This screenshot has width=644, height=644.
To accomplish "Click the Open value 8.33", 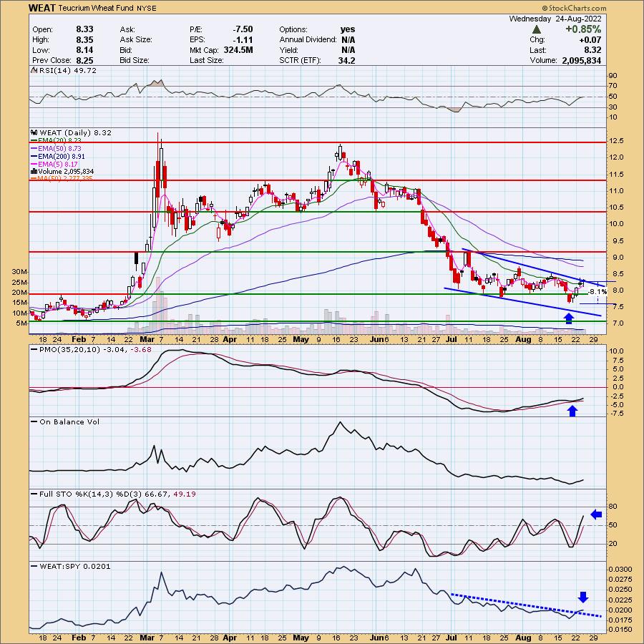I will pos(84,29).
